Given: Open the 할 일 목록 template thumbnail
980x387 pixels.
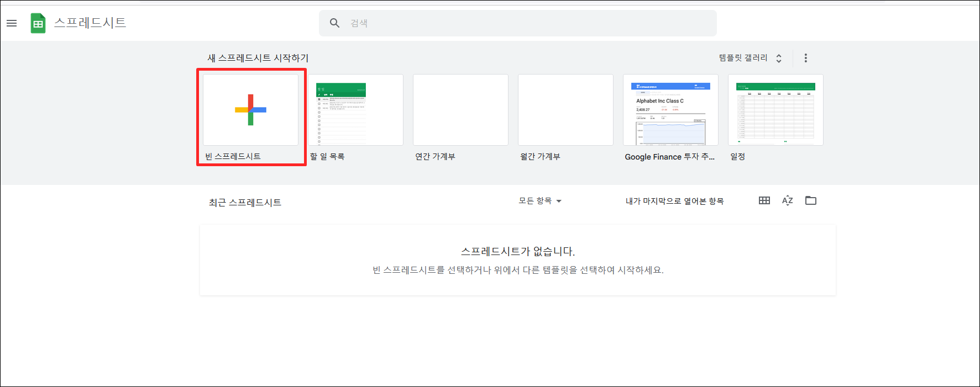Looking at the screenshot, I should click(x=355, y=110).
